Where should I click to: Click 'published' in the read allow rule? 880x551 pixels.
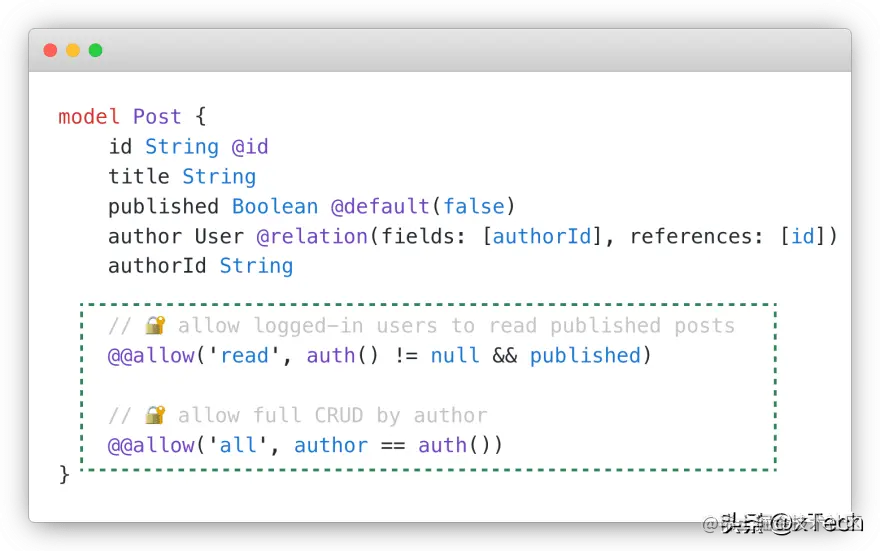(585, 355)
